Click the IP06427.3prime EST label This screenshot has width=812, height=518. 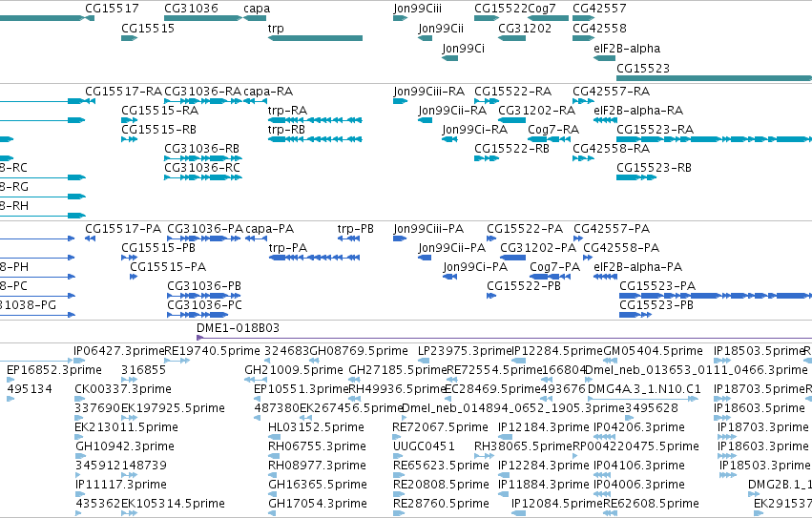(x=118, y=351)
